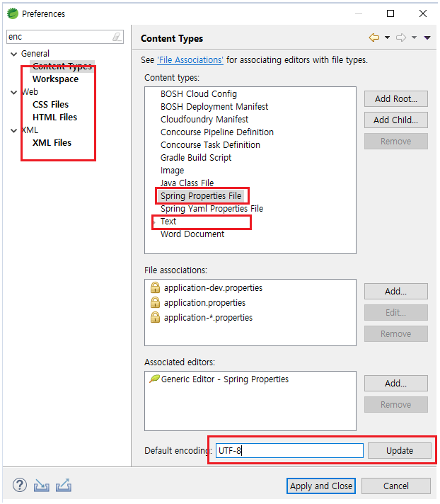Open CSS Files preference page

pyautogui.click(x=51, y=105)
